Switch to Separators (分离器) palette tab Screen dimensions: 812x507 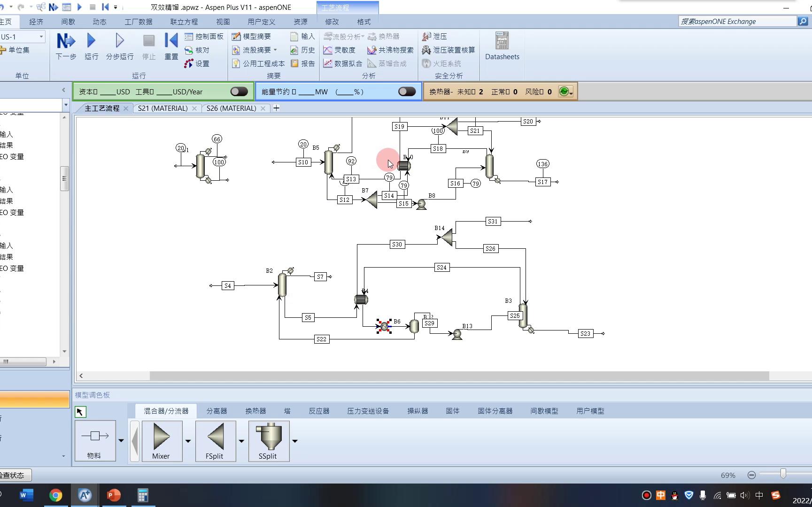point(217,411)
